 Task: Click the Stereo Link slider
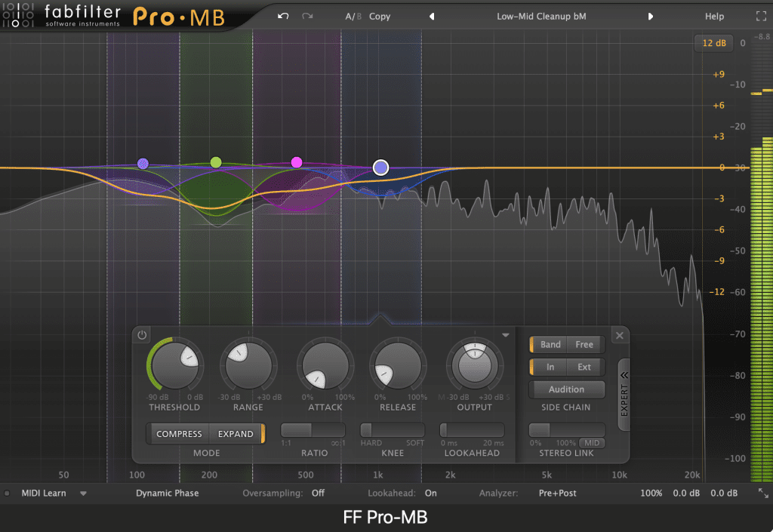[x=566, y=430]
